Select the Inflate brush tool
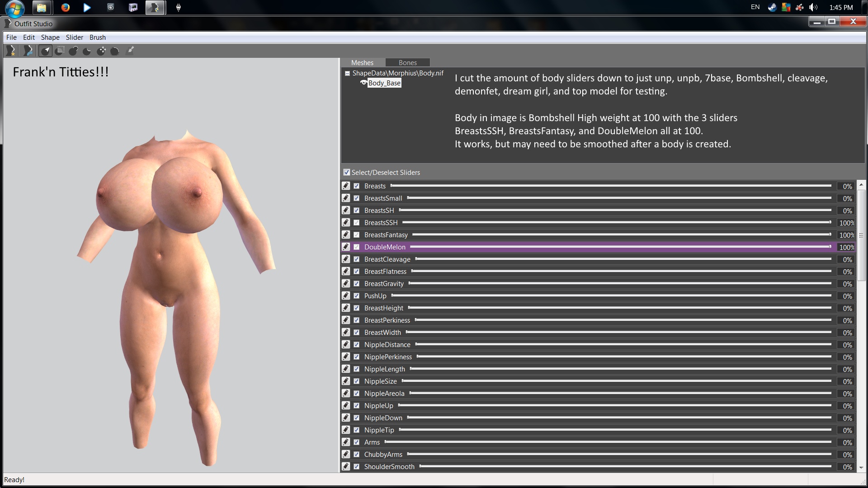This screenshot has width=868, height=488. point(73,51)
